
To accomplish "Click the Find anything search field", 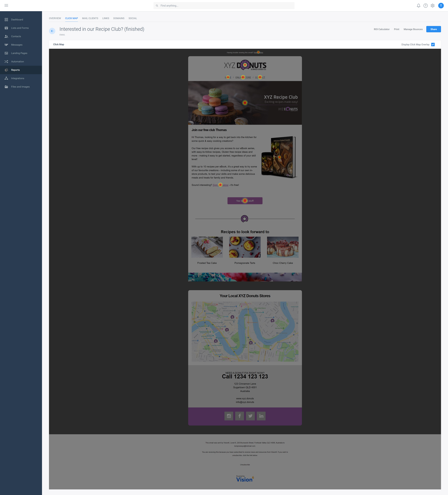I will (224, 5).
